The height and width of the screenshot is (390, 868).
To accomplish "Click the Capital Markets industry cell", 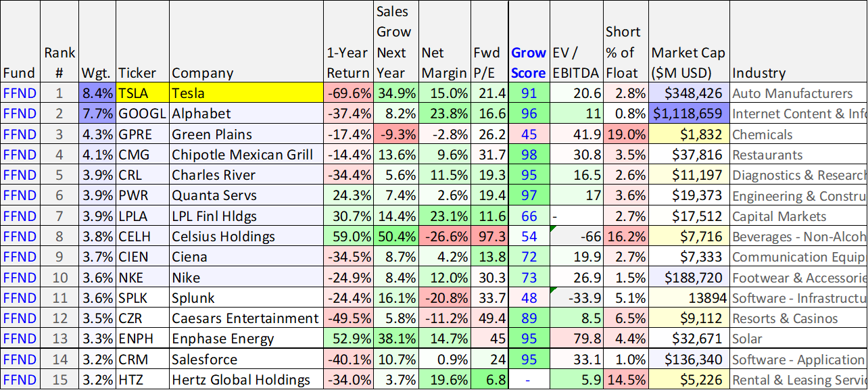I will pyautogui.click(x=798, y=216).
